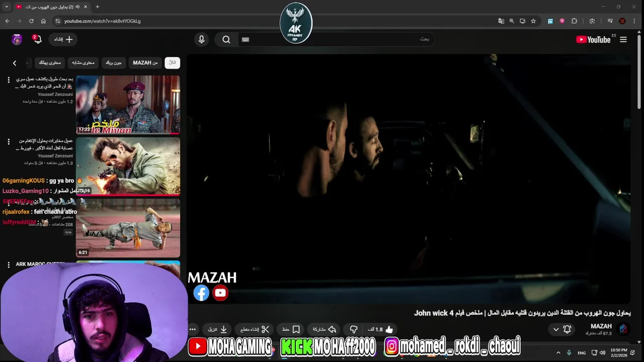644x362 pixels.
Task: Open options menu for first recommended video
Action: (9, 80)
